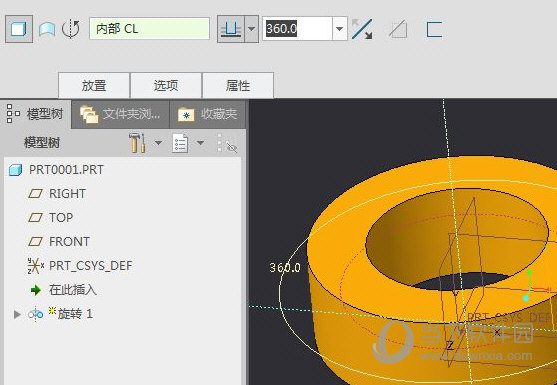Open the angle value dropdown arrow
This screenshot has height=385, width=557.
[x=340, y=28]
